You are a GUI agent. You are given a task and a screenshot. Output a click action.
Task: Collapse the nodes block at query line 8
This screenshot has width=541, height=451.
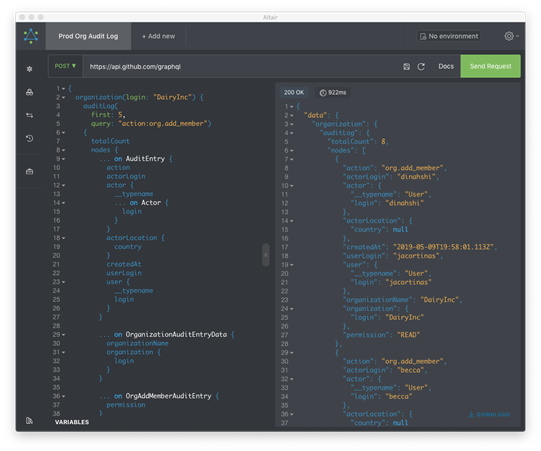63,150
